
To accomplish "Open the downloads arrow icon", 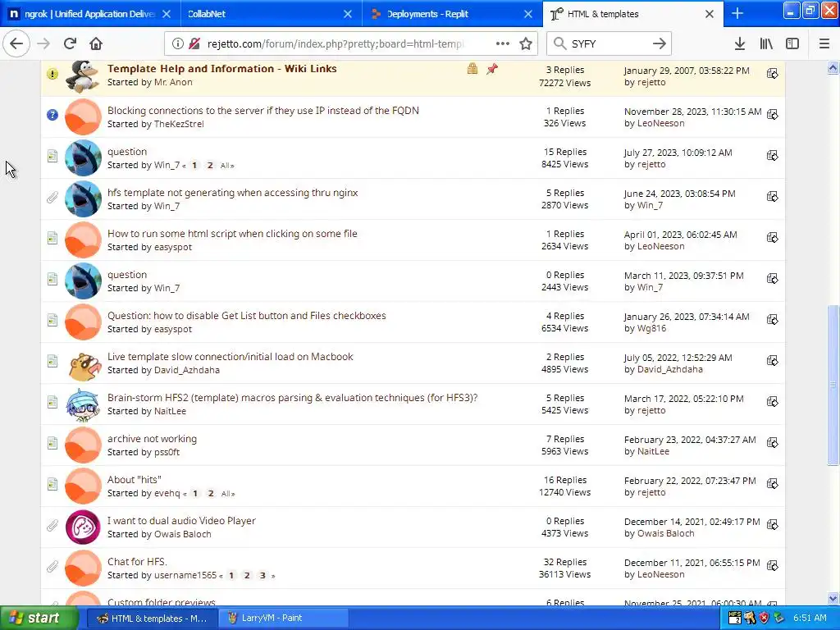I will [739, 44].
